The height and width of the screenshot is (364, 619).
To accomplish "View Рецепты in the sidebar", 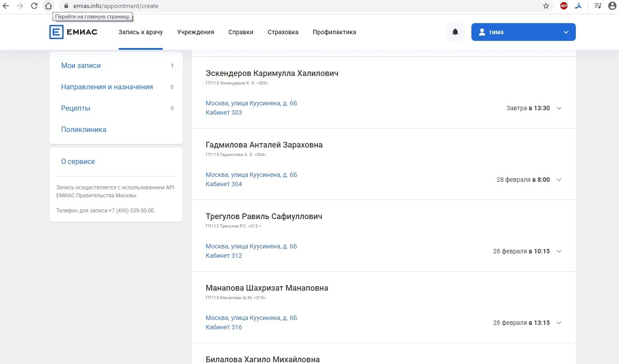I will coord(76,108).
